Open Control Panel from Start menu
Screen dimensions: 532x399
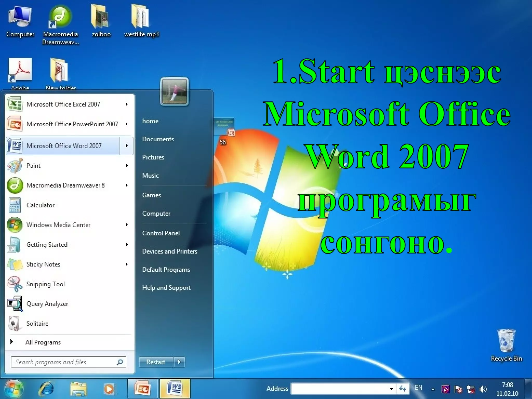161,233
